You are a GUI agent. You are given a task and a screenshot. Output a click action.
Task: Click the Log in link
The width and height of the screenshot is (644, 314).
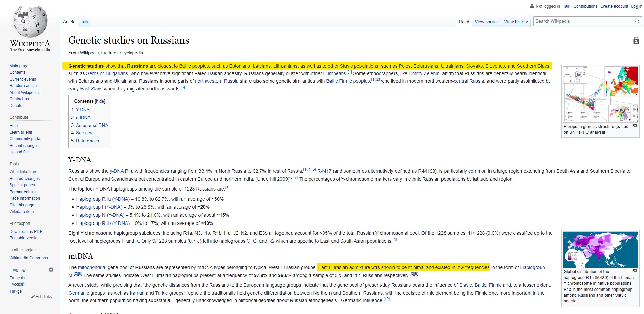[x=637, y=6]
